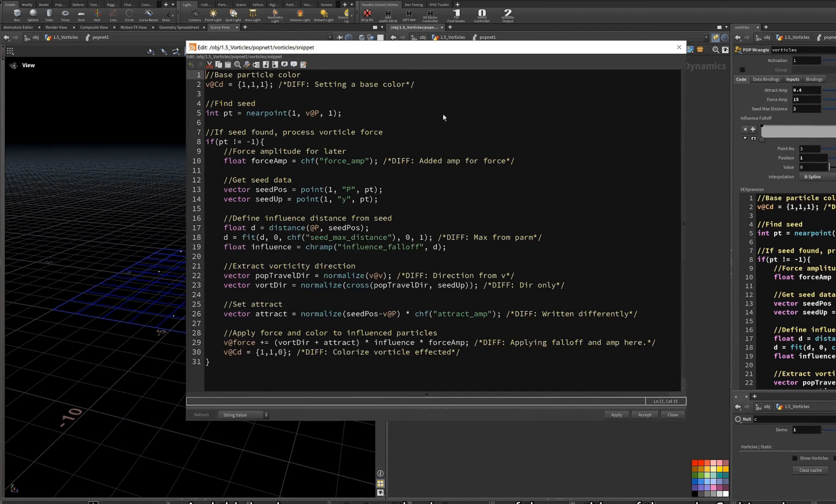Select the Grid shelf tool
836x504 pixels.
point(81,15)
